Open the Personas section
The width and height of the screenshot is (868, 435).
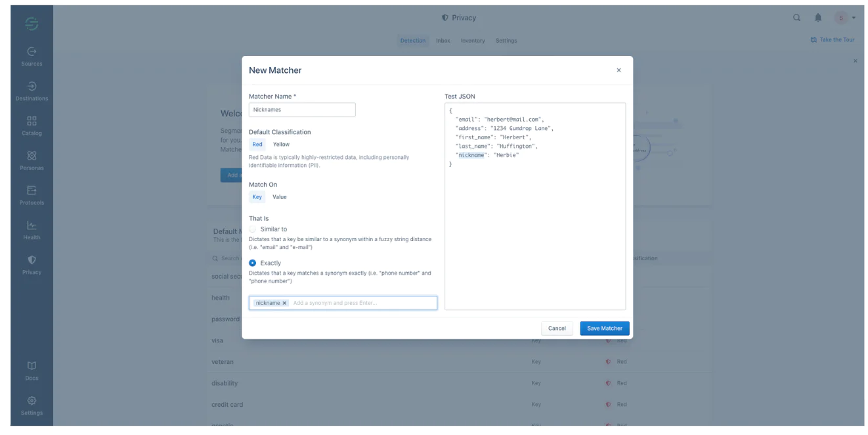tap(31, 160)
